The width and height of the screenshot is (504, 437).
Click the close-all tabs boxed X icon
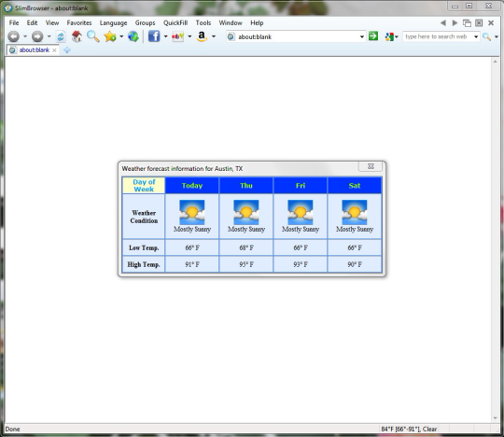point(479,22)
